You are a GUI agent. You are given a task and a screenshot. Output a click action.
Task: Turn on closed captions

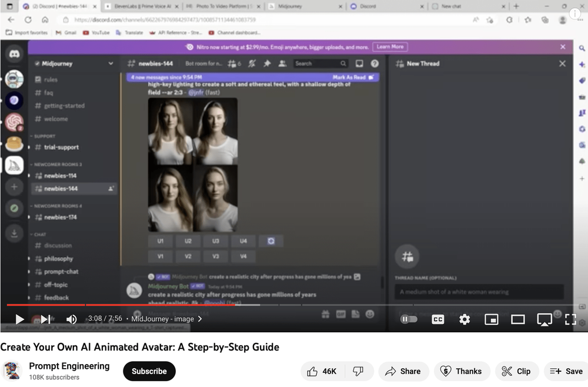[437, 319]
